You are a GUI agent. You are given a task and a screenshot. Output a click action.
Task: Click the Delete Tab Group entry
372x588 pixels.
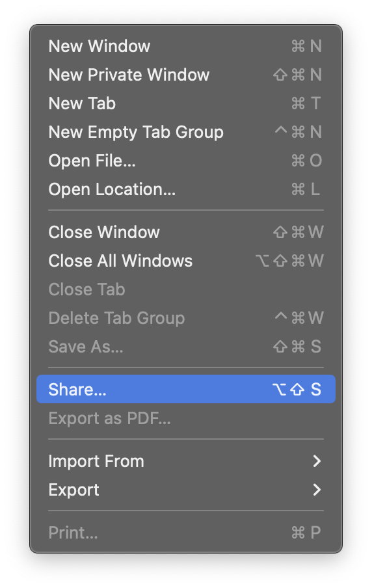(x=185, y=317)
